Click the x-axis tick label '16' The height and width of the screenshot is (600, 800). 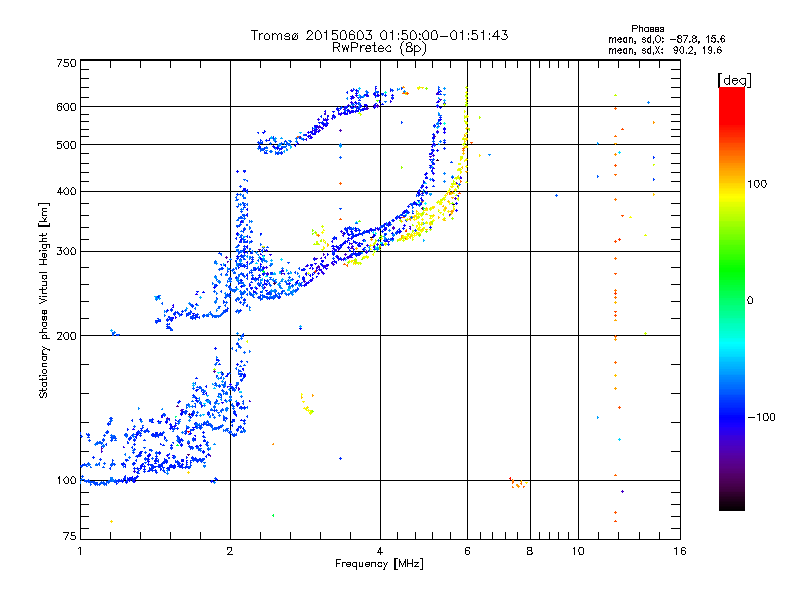pos(680,551)
